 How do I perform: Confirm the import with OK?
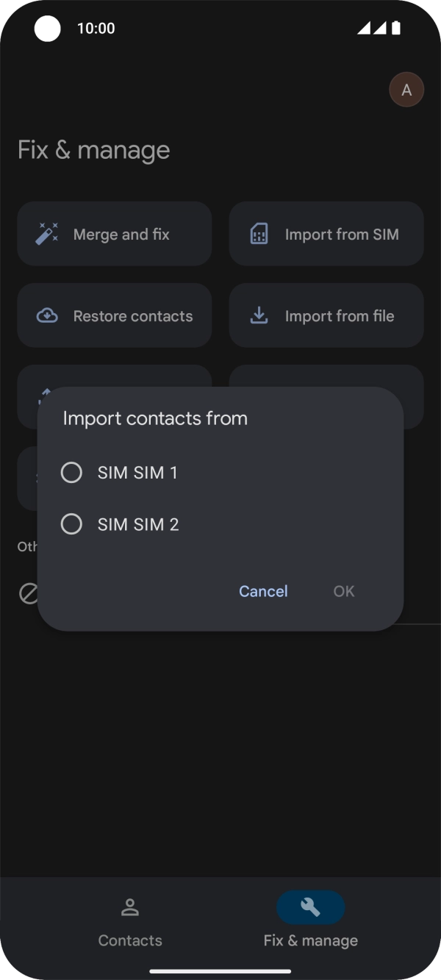(343, 591)
